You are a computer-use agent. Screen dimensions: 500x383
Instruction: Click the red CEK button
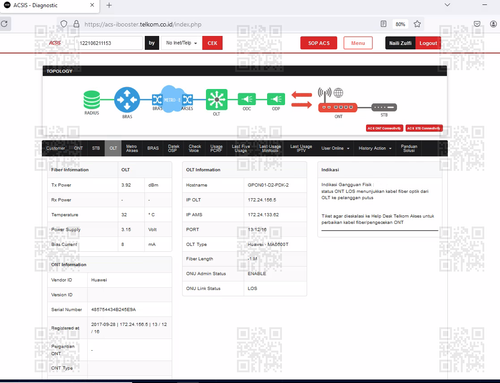tap(212, 43)
